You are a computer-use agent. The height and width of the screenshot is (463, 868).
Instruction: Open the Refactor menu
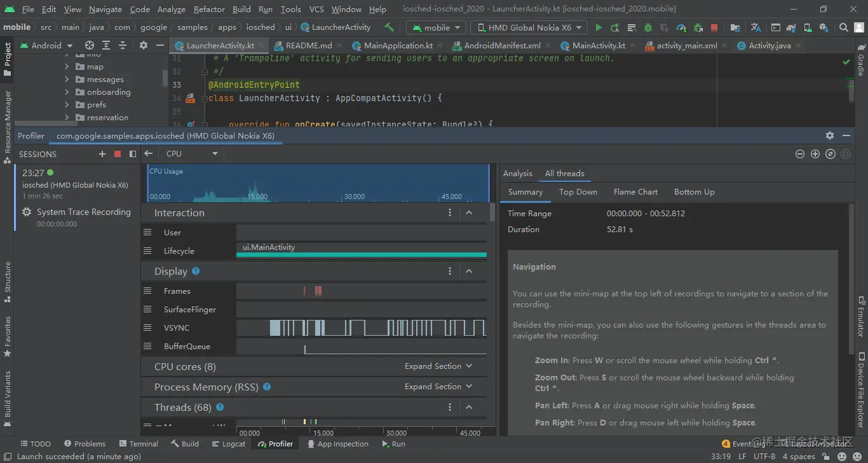click(209, 9)
